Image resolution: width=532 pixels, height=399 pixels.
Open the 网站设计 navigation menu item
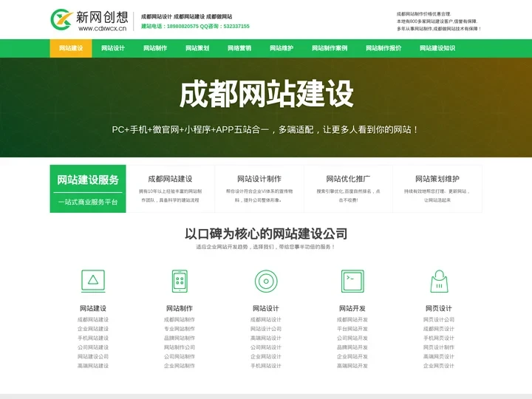click(113, 48)
